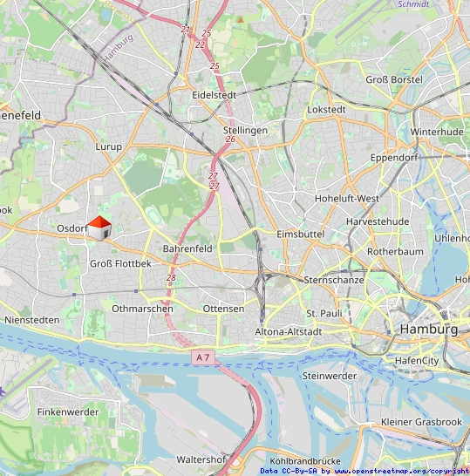Select the Eimsbüttel district label
This screenshot has width=470, height=476.
(x=300, y=234)
